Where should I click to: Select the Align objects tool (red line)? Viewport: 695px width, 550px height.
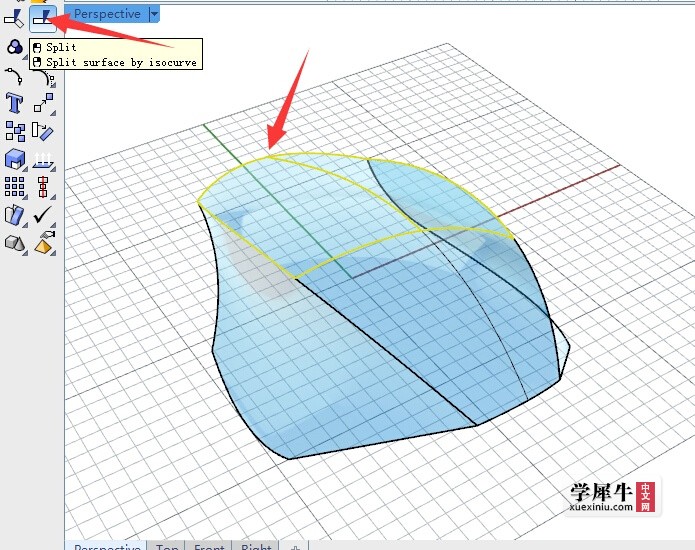[x=43, y=187]
